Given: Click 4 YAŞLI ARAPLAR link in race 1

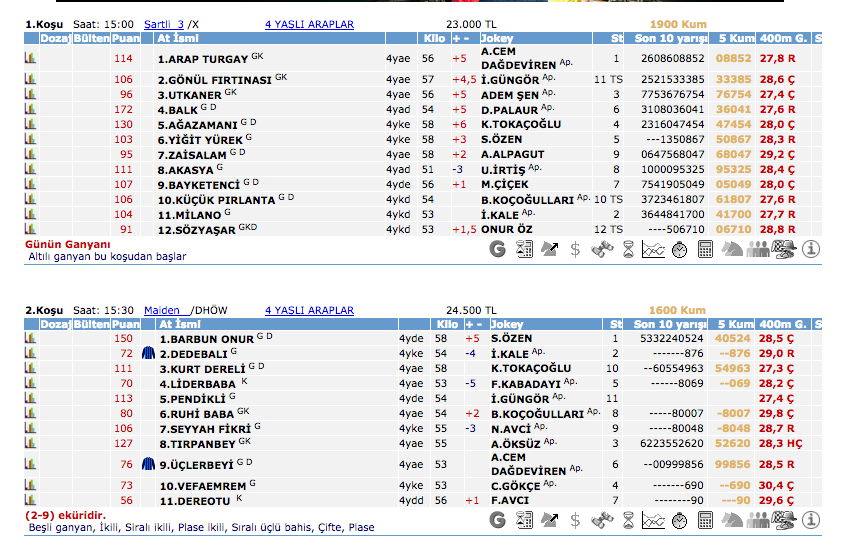Looking at the screenshot, I should click(309, 24).
